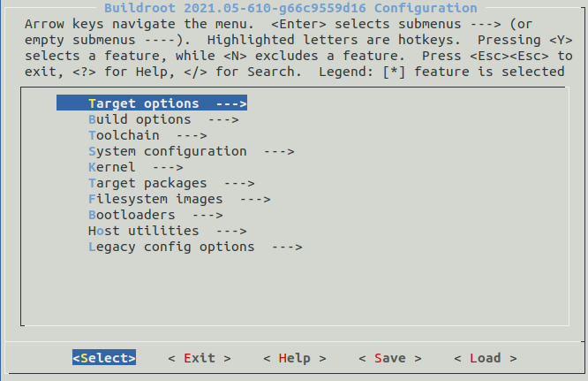
Task: Open the Filesystem images submenu
Action: (179, 199)
